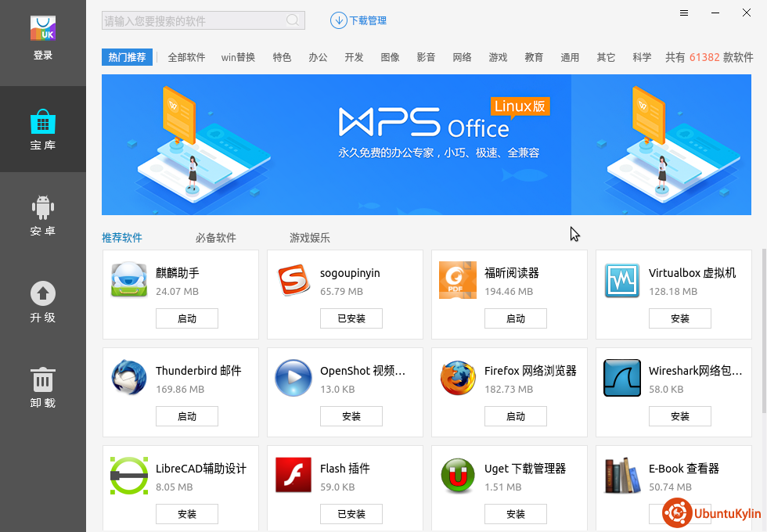Open the 宝库 store sidebar icon
This screenshot has width=767, height=532.
tap(43, 124)
